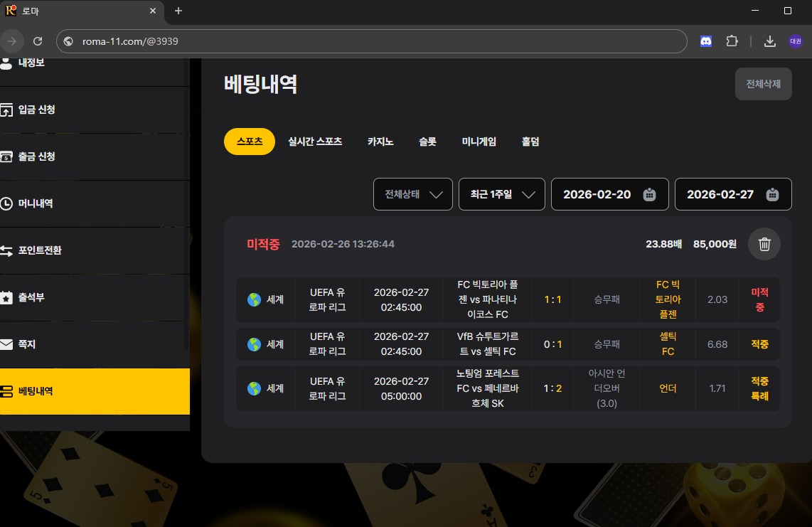812x527 pixels.
Task: Open 머니내역 in sidebar
Action: pos(36,203)
